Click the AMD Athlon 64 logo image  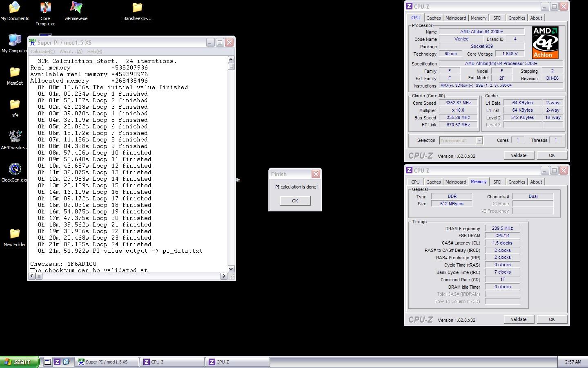tap(545, 43)
